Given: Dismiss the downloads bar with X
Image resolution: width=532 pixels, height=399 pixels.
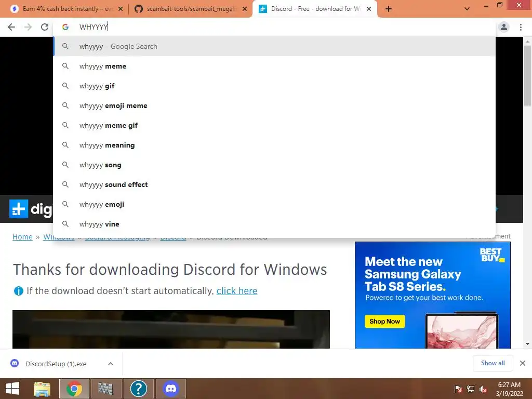Looking at the screenshot, I should pos(523,363).
